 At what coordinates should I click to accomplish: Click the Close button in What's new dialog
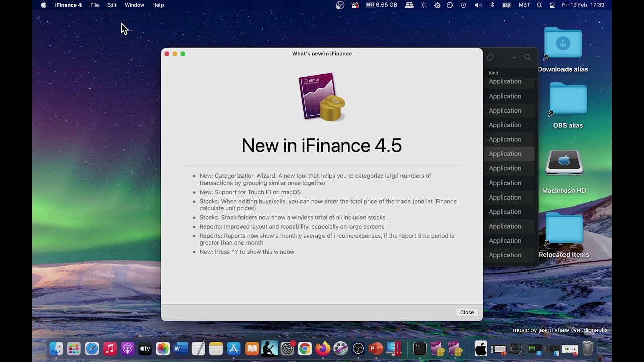point(467,312)
